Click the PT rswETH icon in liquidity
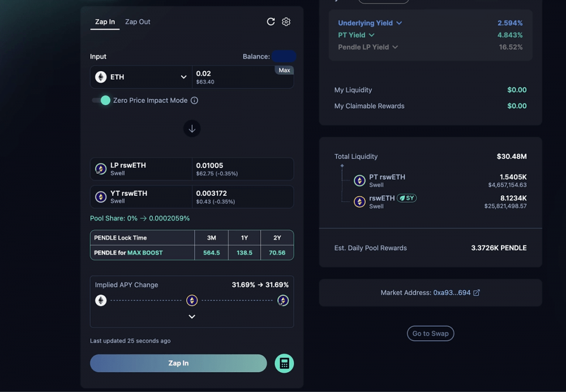Image resolution: width=566 pixels, height=392 pixels. 359,180
